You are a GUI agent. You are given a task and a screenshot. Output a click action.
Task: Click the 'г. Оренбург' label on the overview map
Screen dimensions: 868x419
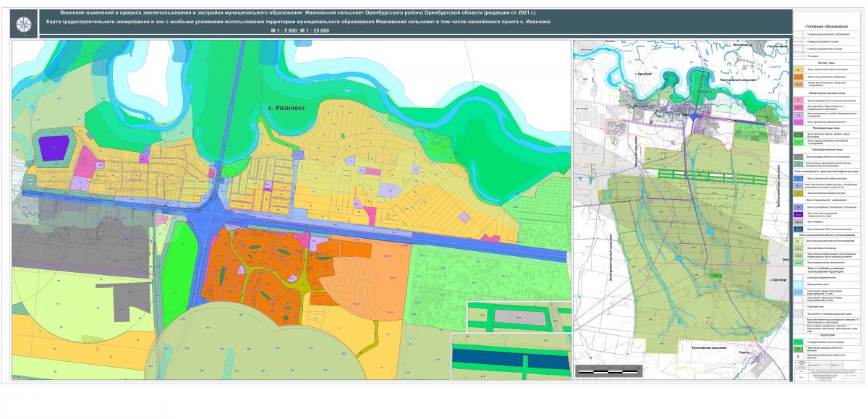click(x=642, y=74)
